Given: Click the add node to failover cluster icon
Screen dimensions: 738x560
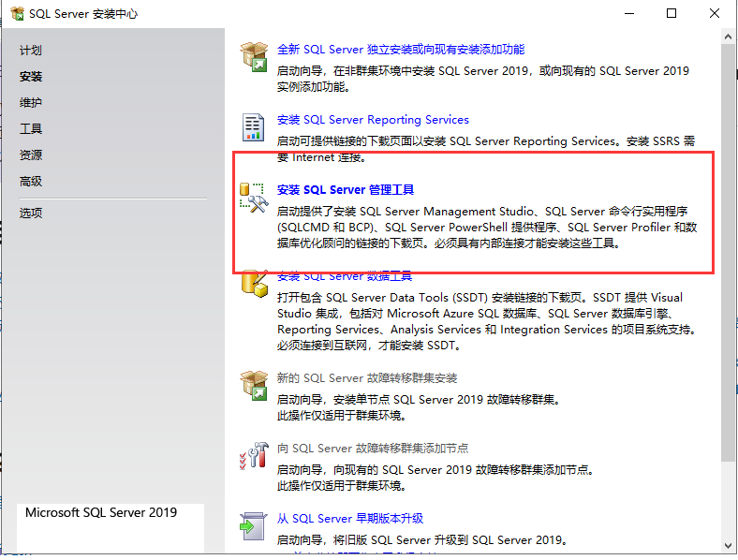Looking at the screenshot, I should click(254, 455).
